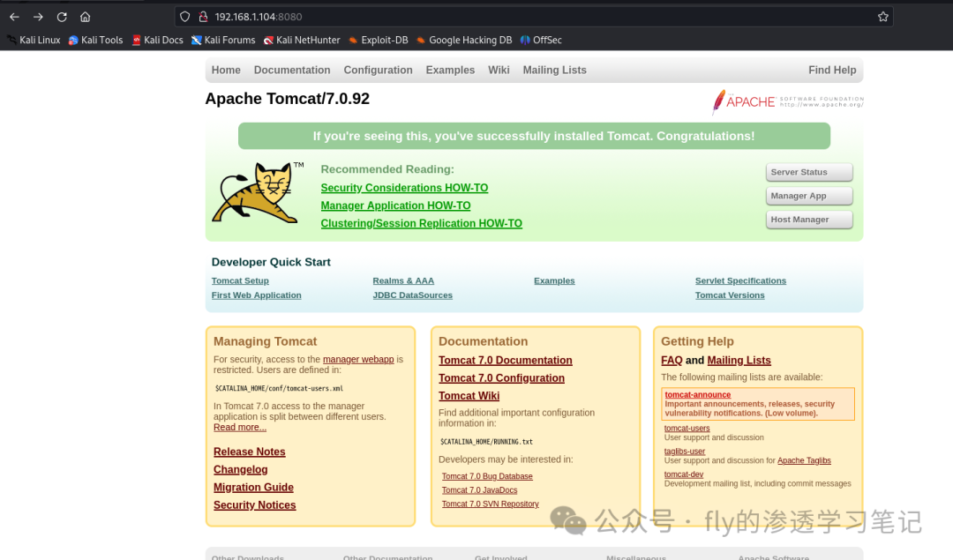The image size is (953, 560).
Task: Click the Server Status button
Action: click(x=809, y=172)
